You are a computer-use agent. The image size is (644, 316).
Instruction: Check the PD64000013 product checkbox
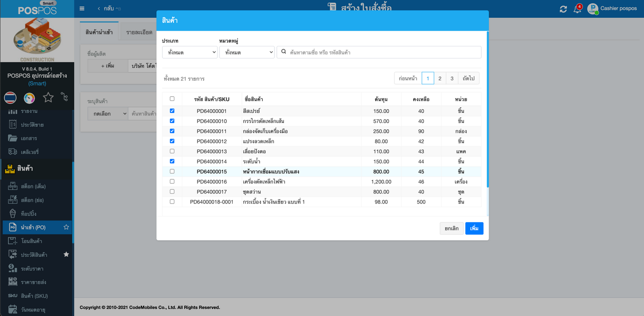[172, 151]
